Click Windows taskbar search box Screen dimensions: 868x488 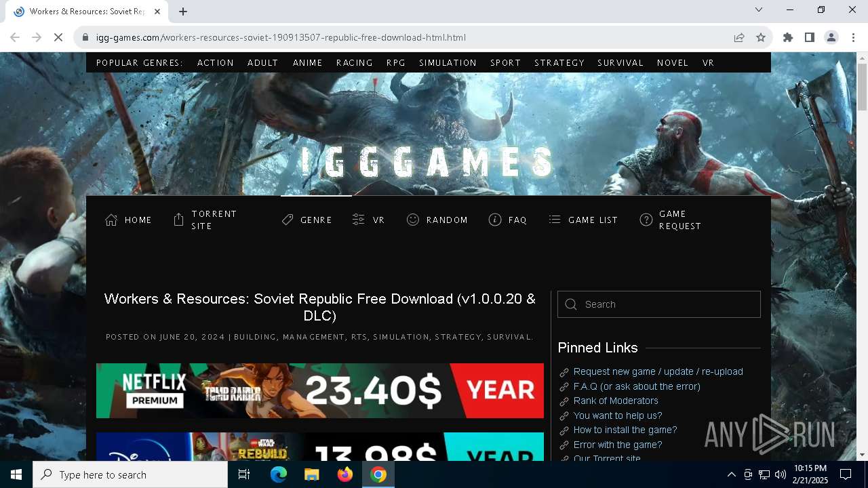coord(130,474)
